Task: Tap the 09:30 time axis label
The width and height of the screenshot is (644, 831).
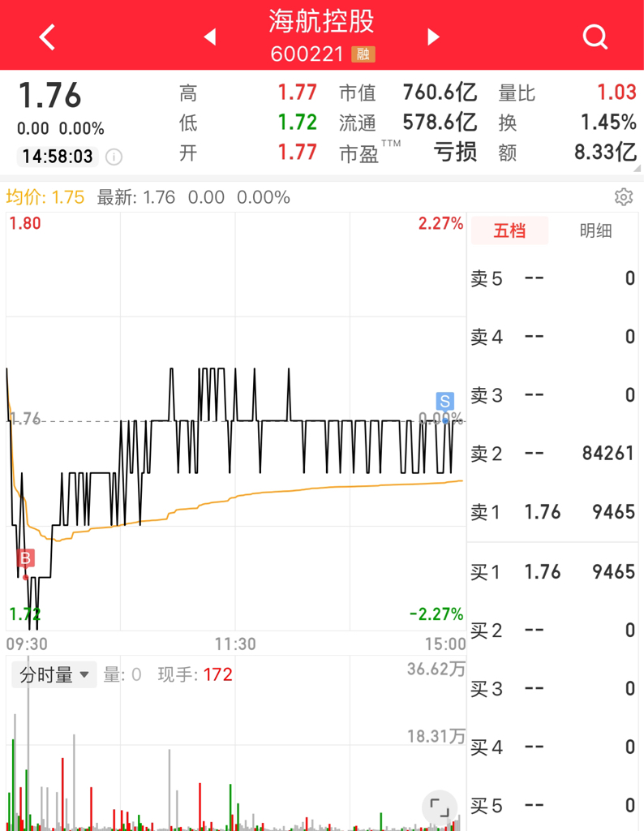Action: click(x=27, y=644)
